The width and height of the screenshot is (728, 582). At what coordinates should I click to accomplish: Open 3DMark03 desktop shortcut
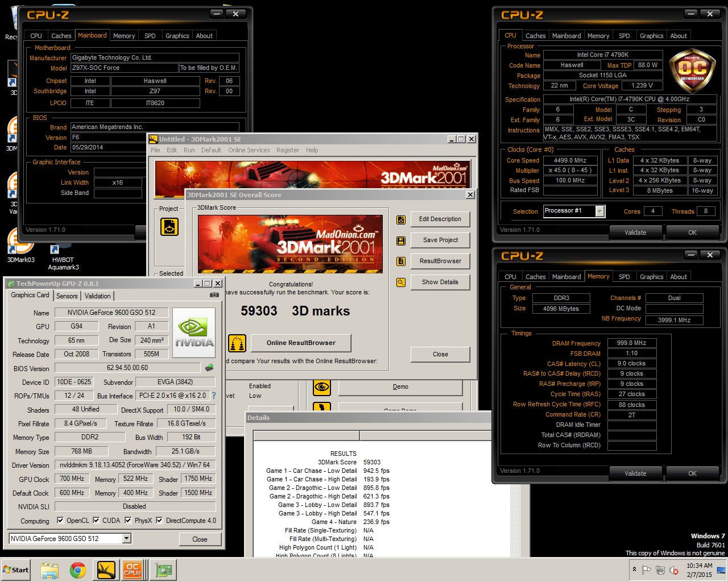coord(21,247)
